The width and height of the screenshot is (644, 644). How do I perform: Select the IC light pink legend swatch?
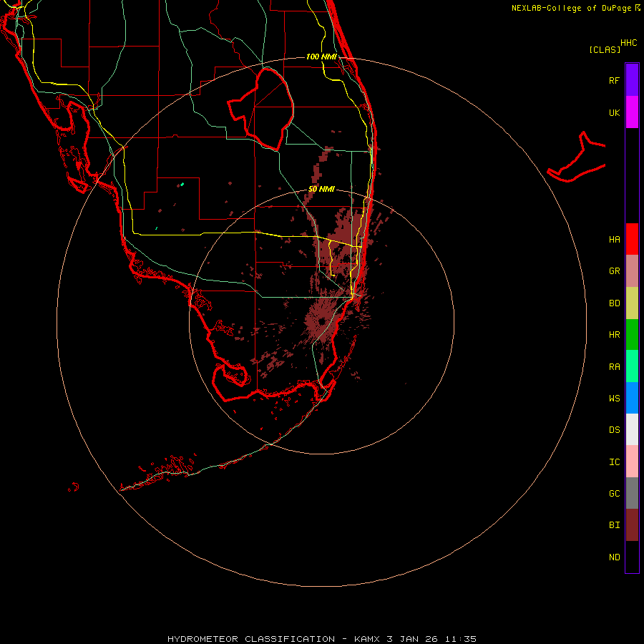[x=632, y=462]
